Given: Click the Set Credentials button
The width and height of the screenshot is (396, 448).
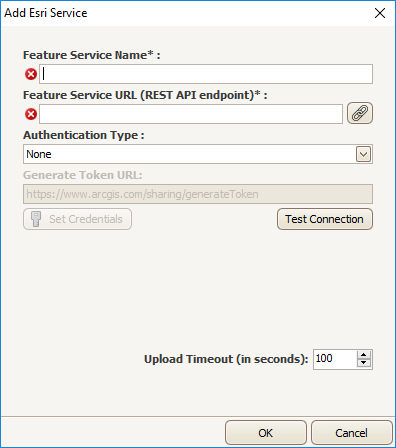Looking at the screenshot, I should (77, 219).
